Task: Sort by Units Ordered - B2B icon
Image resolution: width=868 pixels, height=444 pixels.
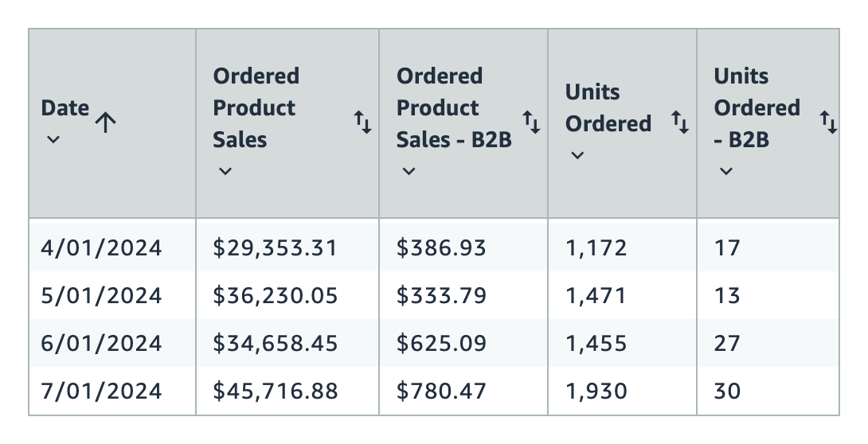Action: 828,123
